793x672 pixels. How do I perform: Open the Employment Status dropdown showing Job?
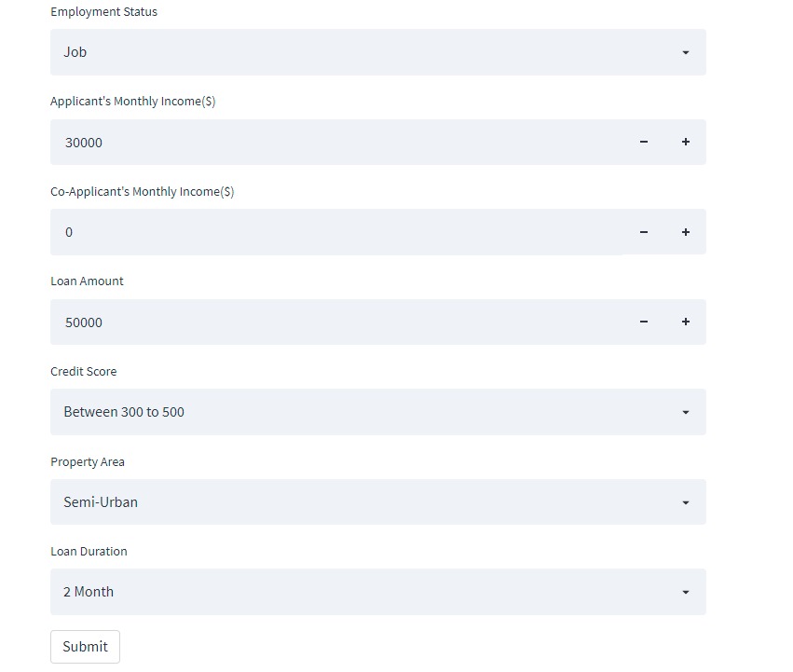pos(373,52)
